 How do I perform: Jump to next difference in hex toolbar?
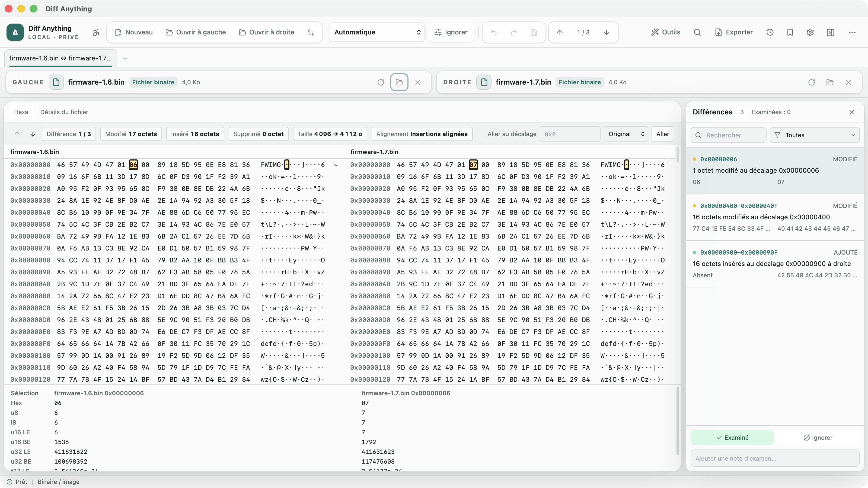tap(33, 134)
